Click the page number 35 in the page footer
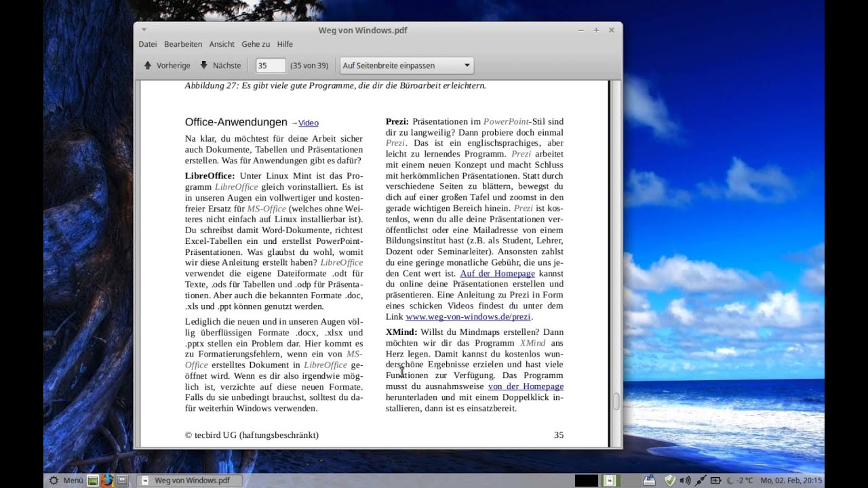Viewport: 868px width, 488px height. click(559, 435)
